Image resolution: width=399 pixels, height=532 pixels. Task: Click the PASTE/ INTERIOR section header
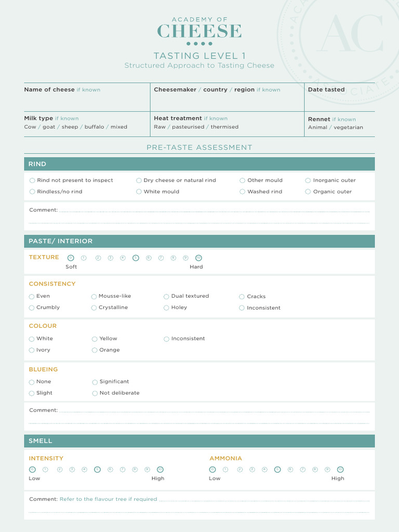click(199, 241)
